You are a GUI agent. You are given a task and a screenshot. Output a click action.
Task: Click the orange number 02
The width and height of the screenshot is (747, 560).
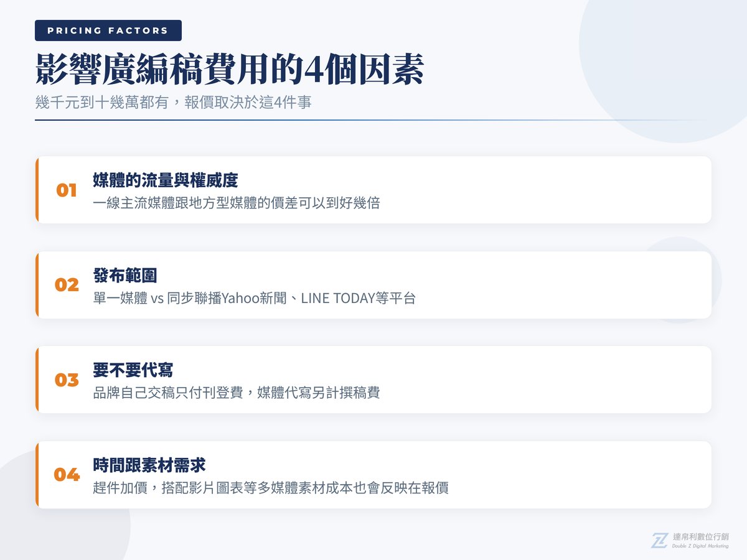(67, 285)
